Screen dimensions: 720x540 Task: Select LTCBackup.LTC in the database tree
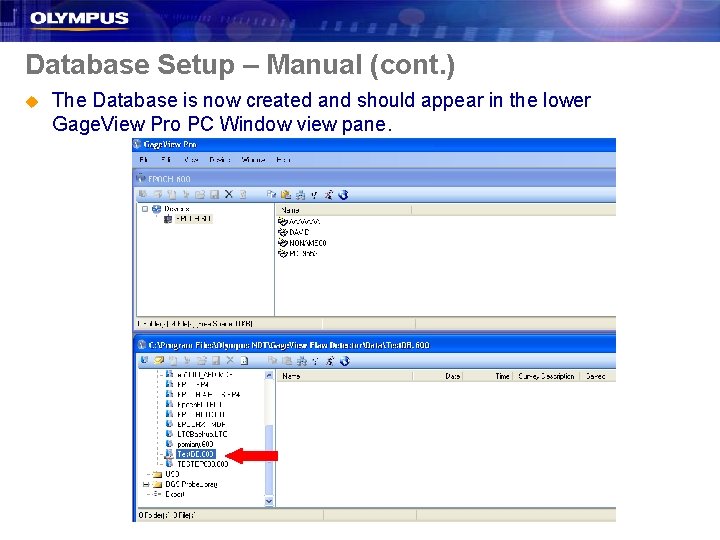202,434
